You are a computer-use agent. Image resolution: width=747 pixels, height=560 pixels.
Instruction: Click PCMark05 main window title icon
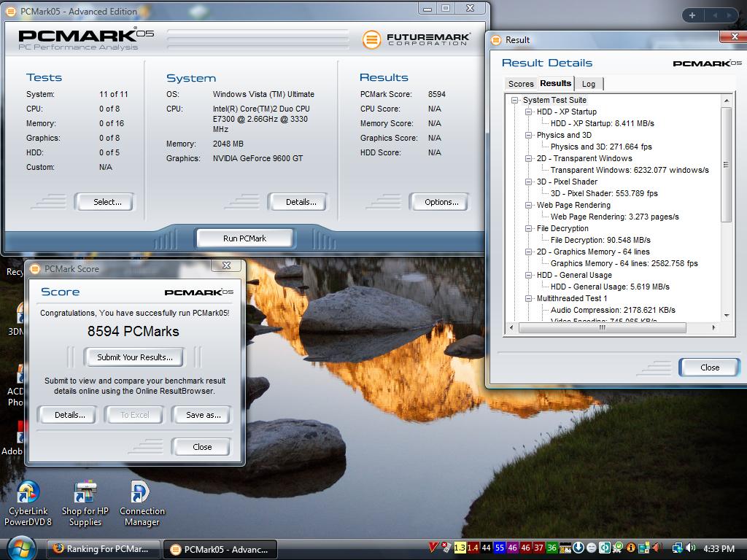tap(10, 12)
